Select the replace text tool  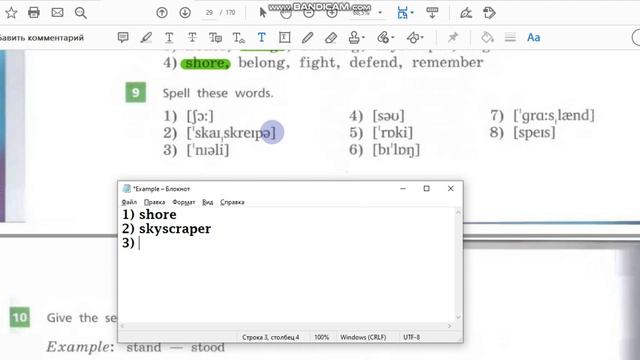(215, 38)
